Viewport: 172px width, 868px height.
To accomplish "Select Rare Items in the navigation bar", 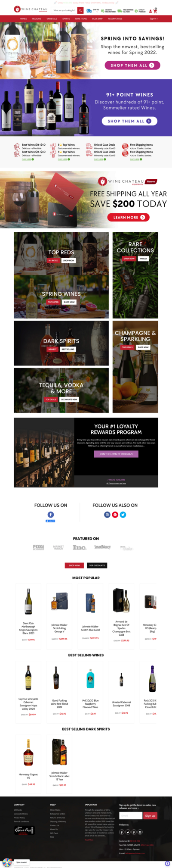I will (81, 19).
